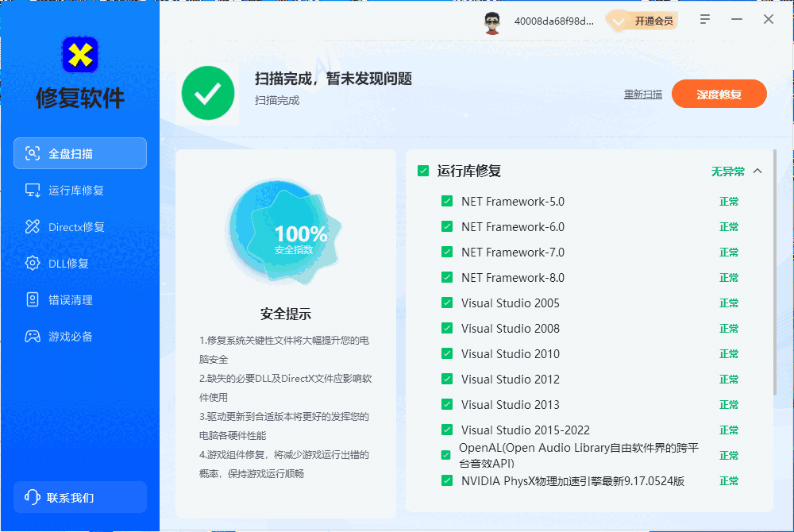Screen dimensions: 794x532
Task: Click the hamburger menu icon at top right
Action: coord(704,19)
